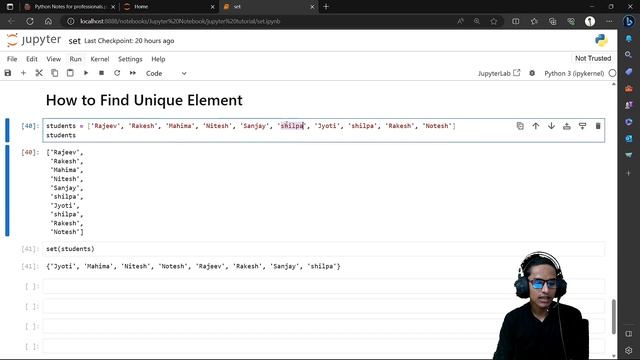Open the View menu
The width and height of the screenshot is (640, 360).
pos(53,59)
